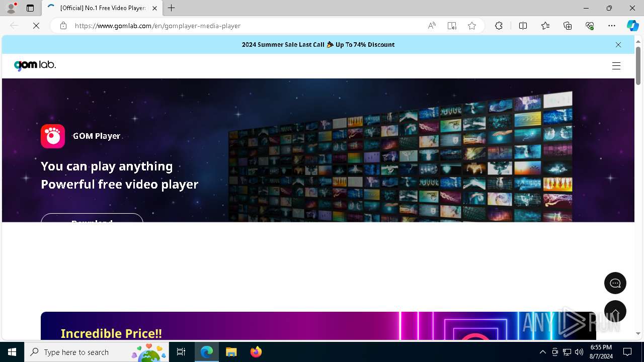Click the Download button

[x=92, y=218]
